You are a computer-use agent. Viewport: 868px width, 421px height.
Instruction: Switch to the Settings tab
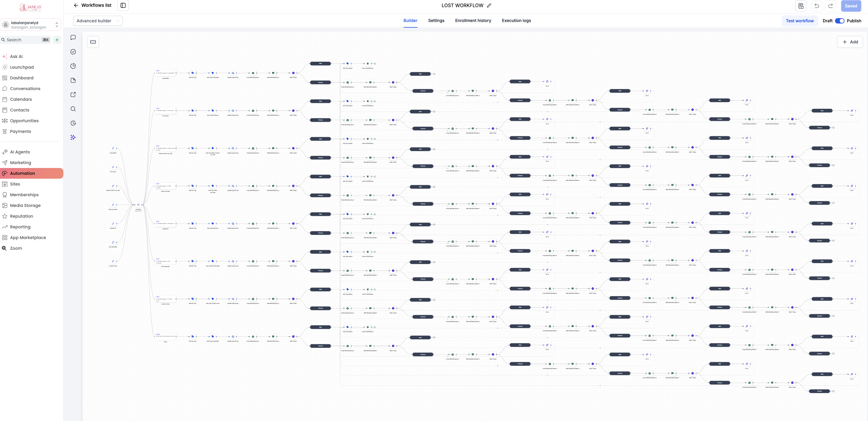tap(436, 21)
